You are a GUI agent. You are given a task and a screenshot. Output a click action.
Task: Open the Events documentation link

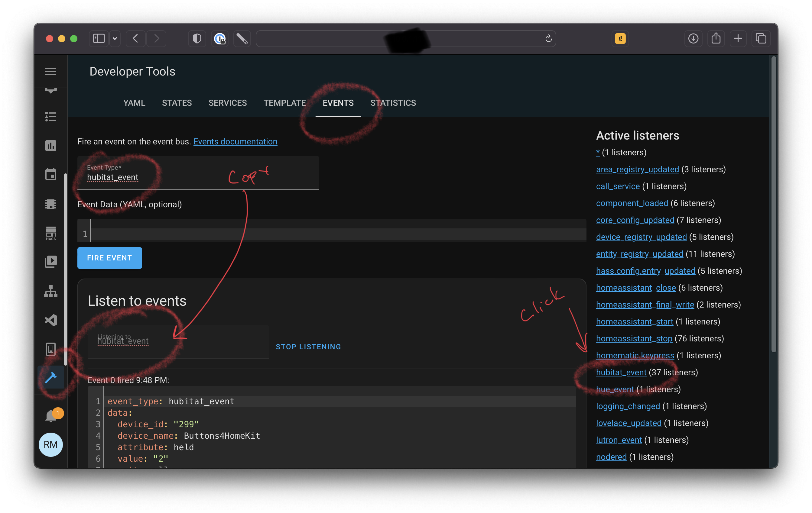(235, 142)
